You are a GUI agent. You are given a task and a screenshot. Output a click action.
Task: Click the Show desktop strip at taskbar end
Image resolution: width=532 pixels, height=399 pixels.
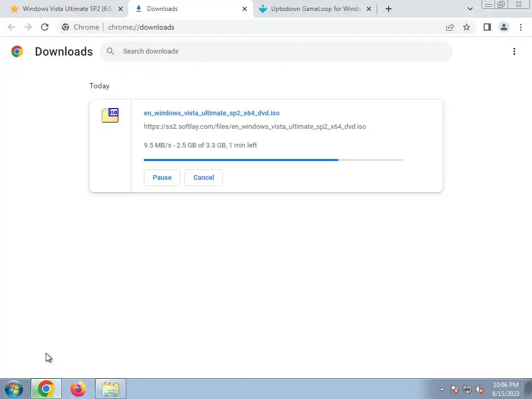[528, 389]
